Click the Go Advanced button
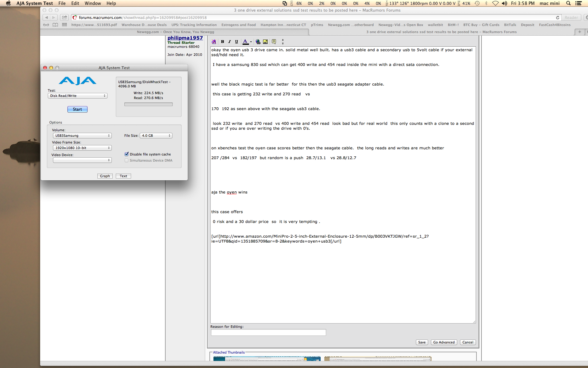The height and width of the screenshot is (368, 588). 444,342
